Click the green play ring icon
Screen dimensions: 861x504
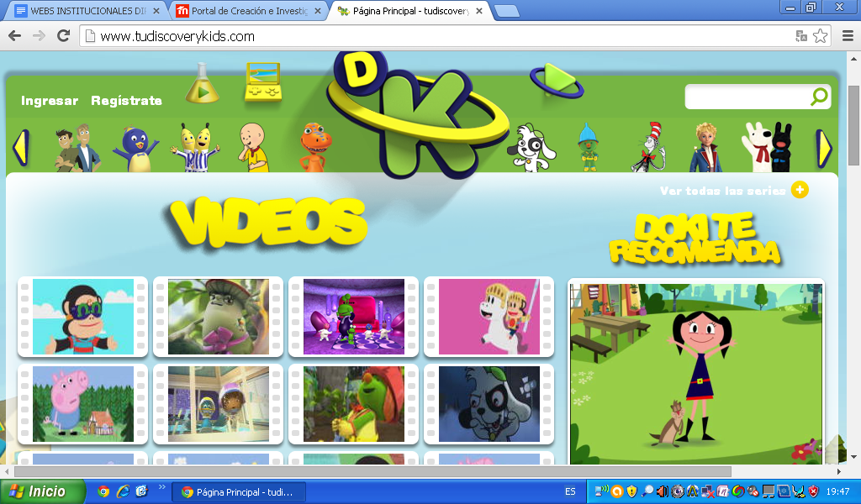tap(557, 81)
